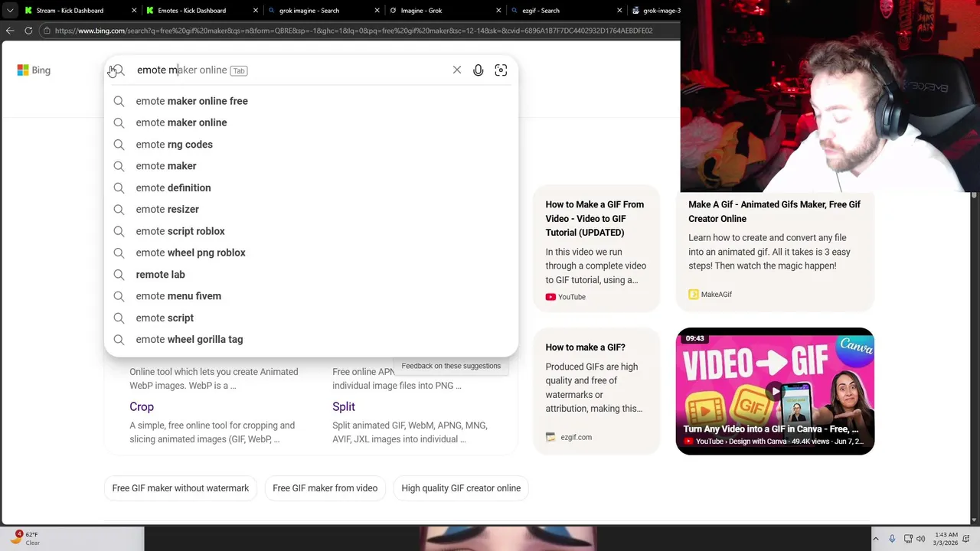Click 'Free GIF maker from video' chip
The height and width of the screenshot is (551, 980).
325,488
